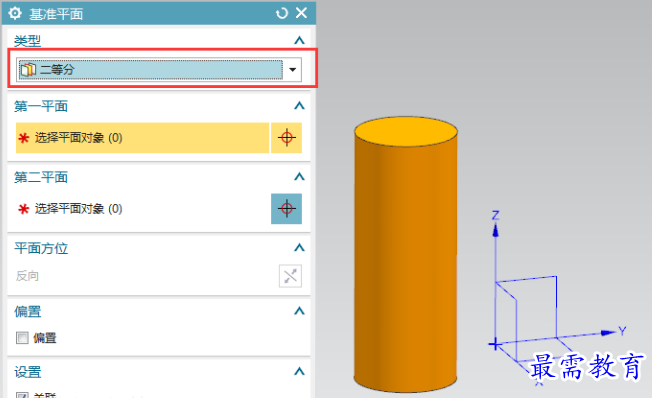Click the 反向 reverse direction icon

click(290, 276)
